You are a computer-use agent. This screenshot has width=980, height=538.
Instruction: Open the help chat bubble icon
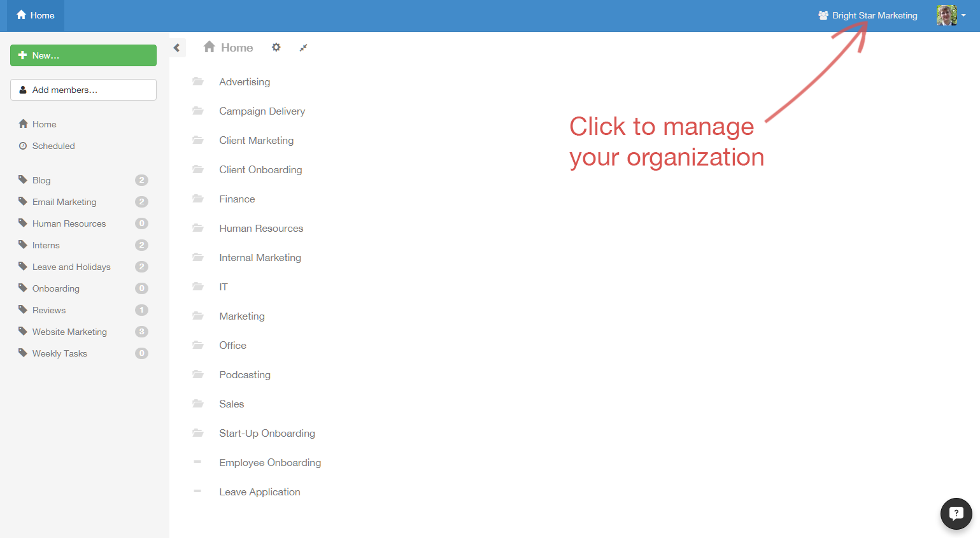click(956, 513)
